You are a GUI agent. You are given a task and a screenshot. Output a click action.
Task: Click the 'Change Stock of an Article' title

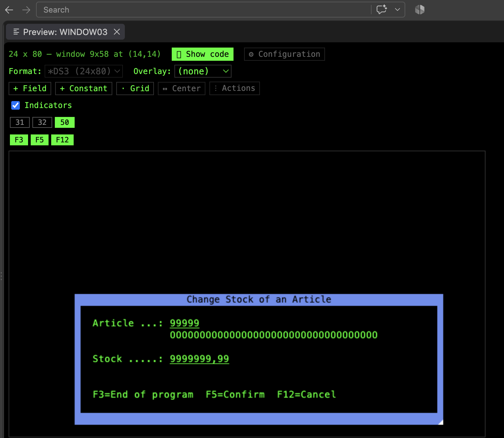point(259,299)
